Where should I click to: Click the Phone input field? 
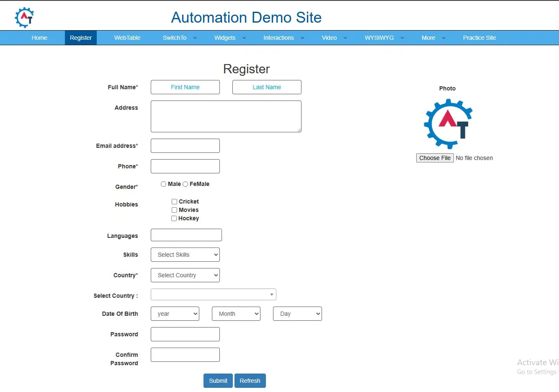(x=185, y=166)
